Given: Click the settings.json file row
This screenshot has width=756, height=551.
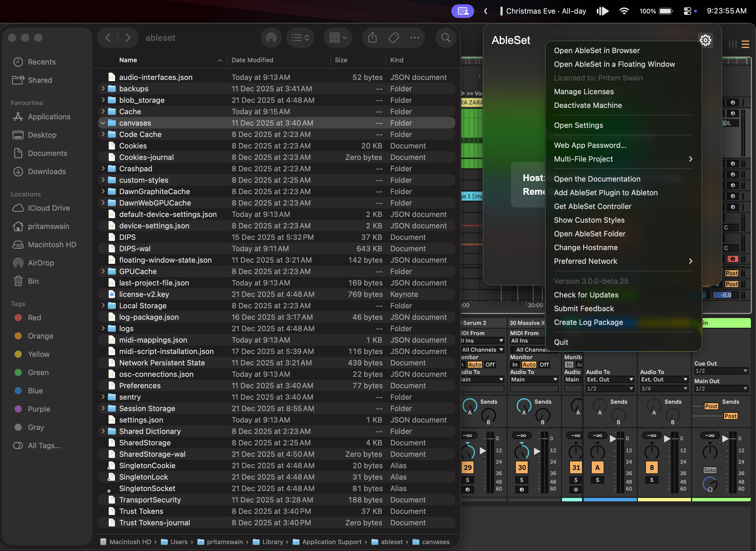Looking at the screenshot, I should [141, 420].
